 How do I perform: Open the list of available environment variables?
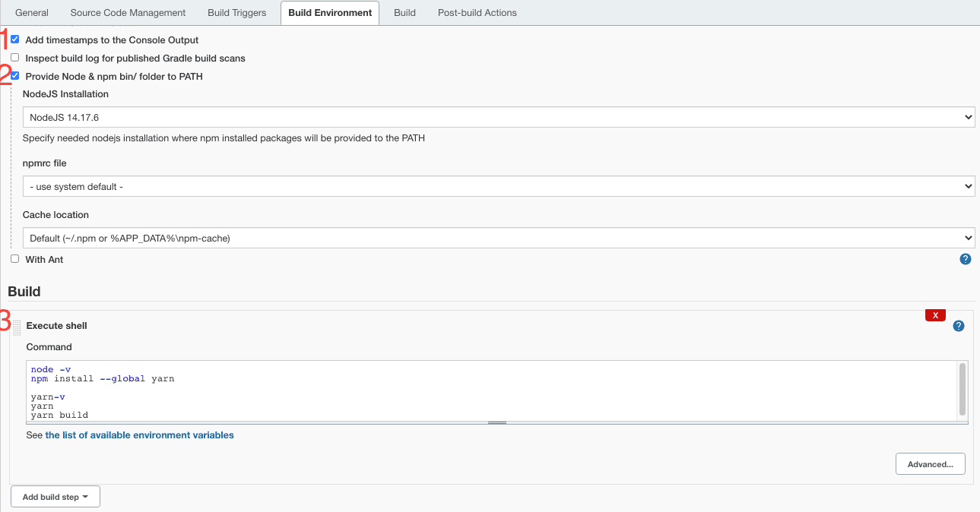(140, 435)
